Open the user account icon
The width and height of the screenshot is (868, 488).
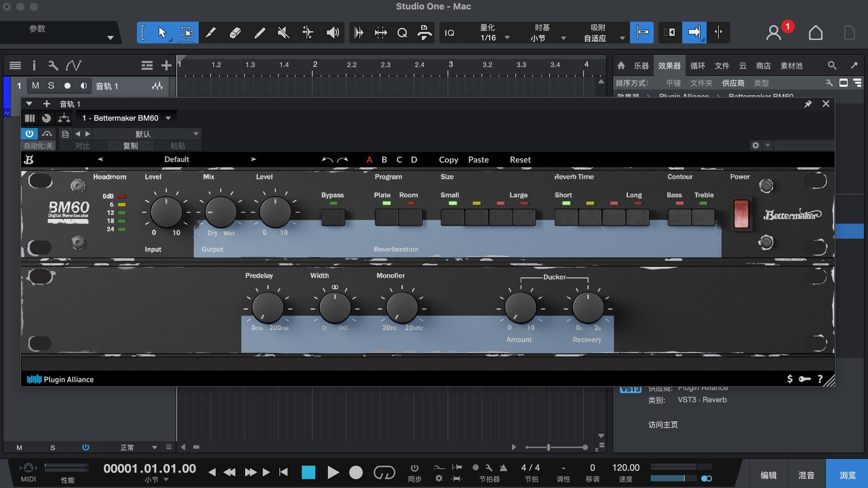774,33
